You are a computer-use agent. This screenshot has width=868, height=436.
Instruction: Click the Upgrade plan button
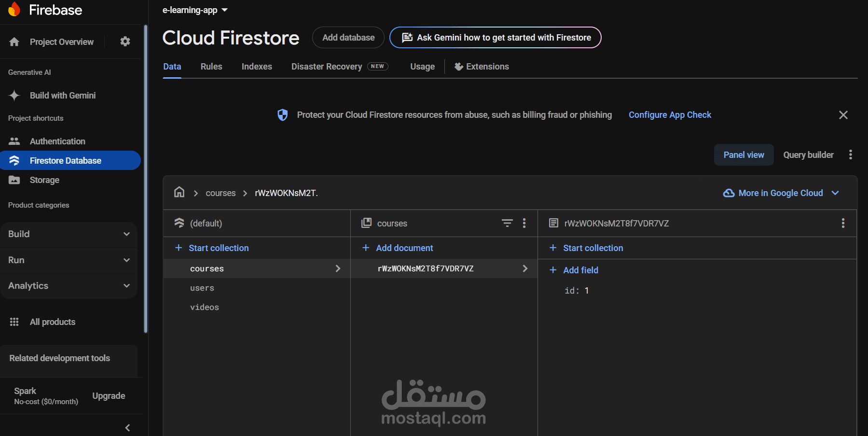click(109, 396)
